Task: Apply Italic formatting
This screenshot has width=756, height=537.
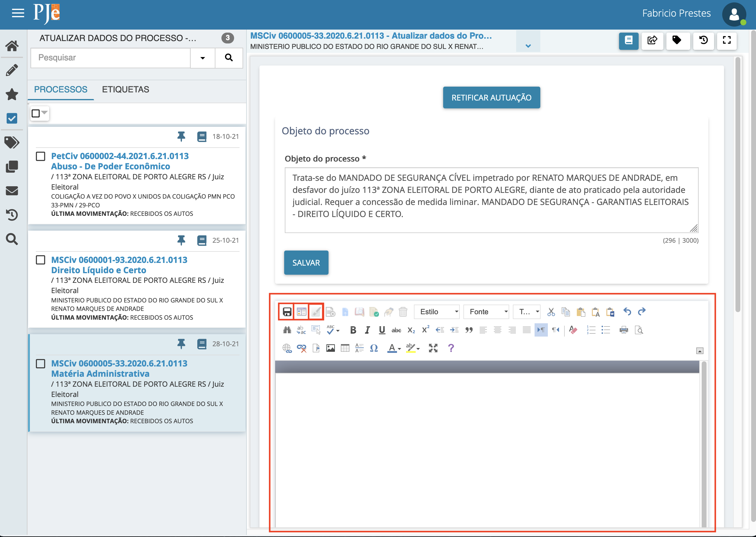Action: [x=367, y=330]
